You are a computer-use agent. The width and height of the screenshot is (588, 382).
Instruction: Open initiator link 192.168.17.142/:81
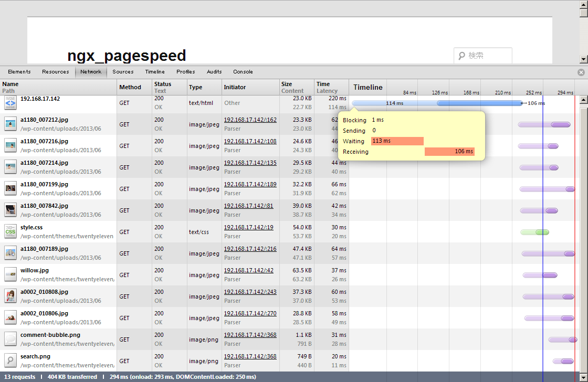pyautogui.click(x=249, y=206)
